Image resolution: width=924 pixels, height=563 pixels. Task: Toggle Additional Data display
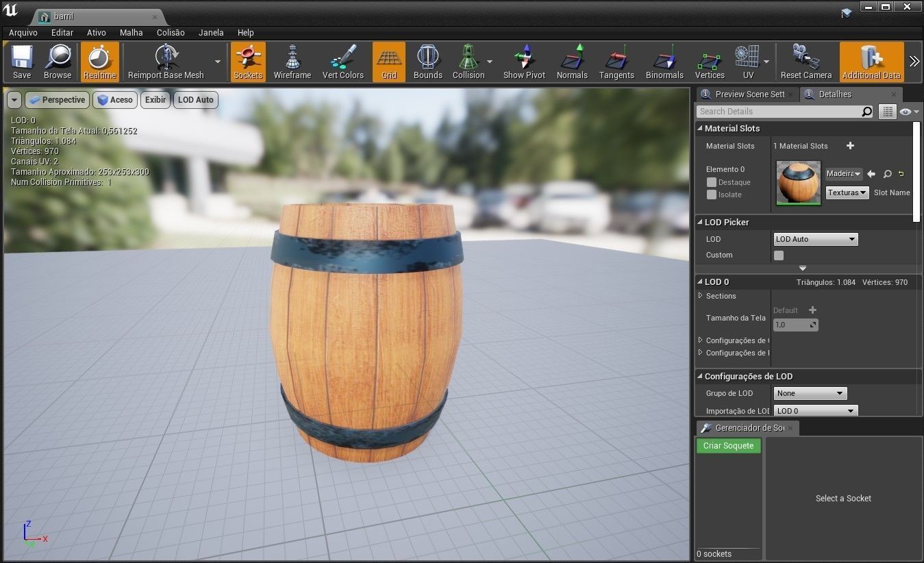(x=871, y=62)
